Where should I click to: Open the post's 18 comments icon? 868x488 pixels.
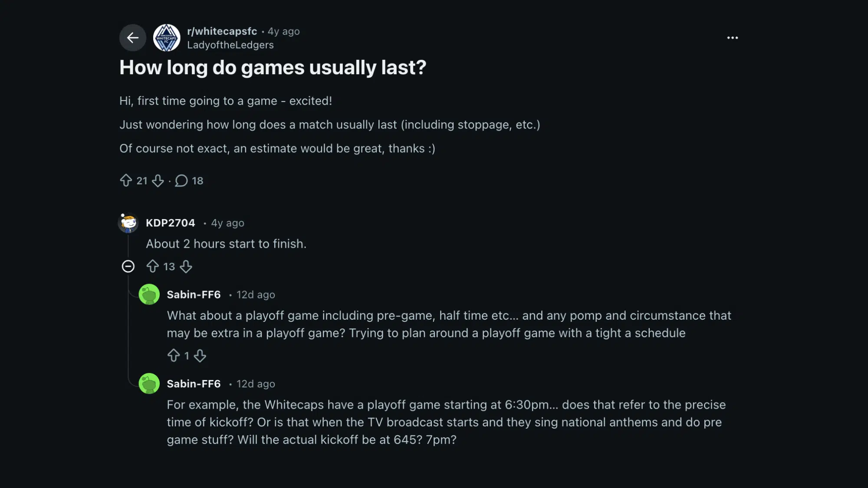click(x=181, y=180)
